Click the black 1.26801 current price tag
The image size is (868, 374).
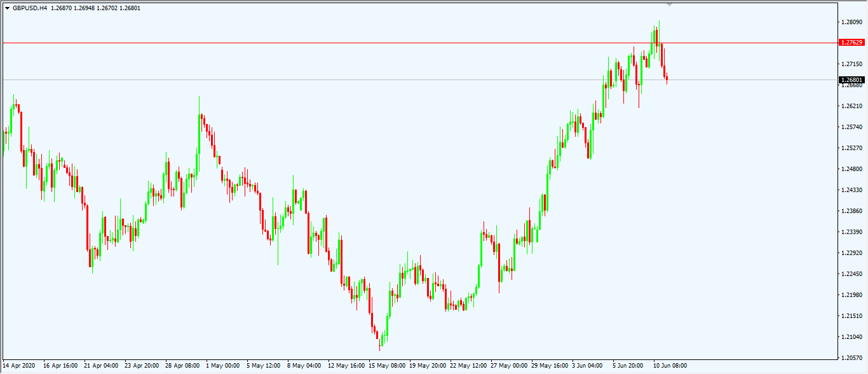click(x=851, y=80)
